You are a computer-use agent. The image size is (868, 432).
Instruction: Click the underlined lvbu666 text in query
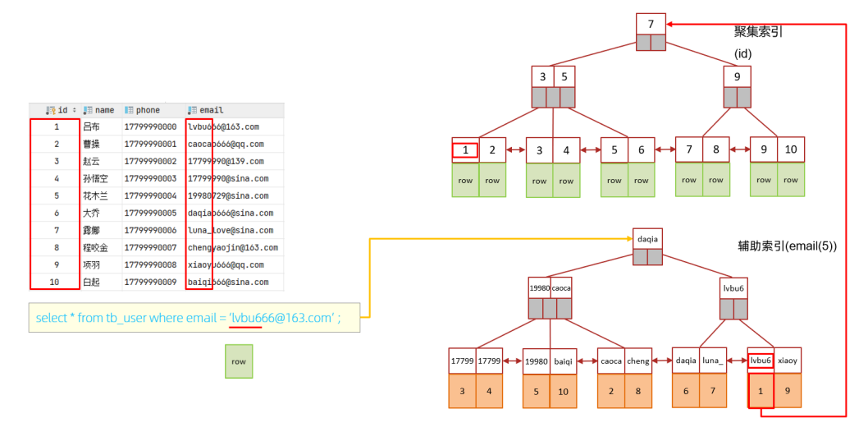click(246, 318)
